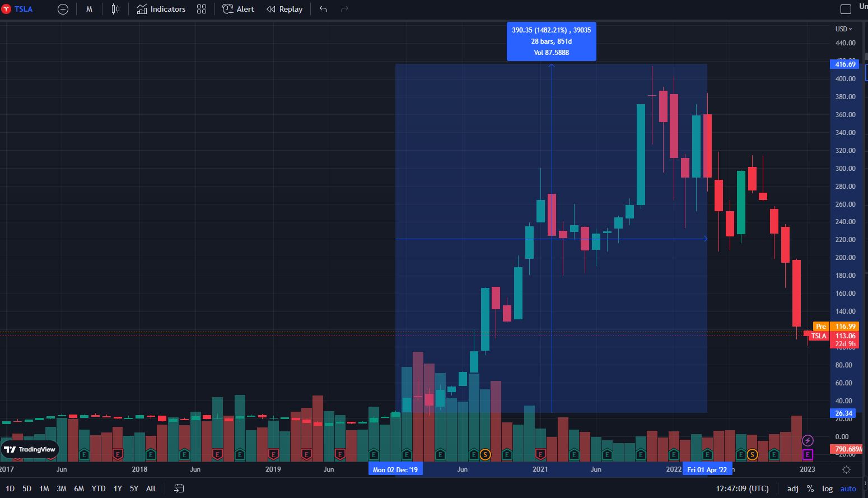The image size is (868, 498).
Task: Click the redo arrow
Action: point(344,9)
